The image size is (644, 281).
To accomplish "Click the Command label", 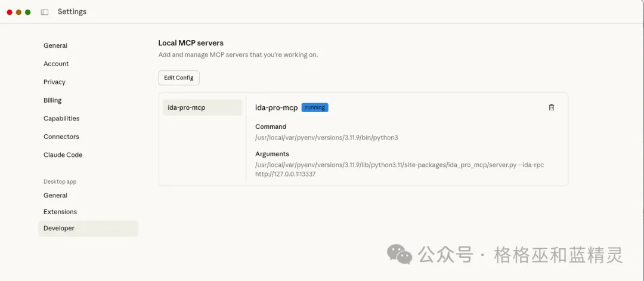I will tap(271, 126).
